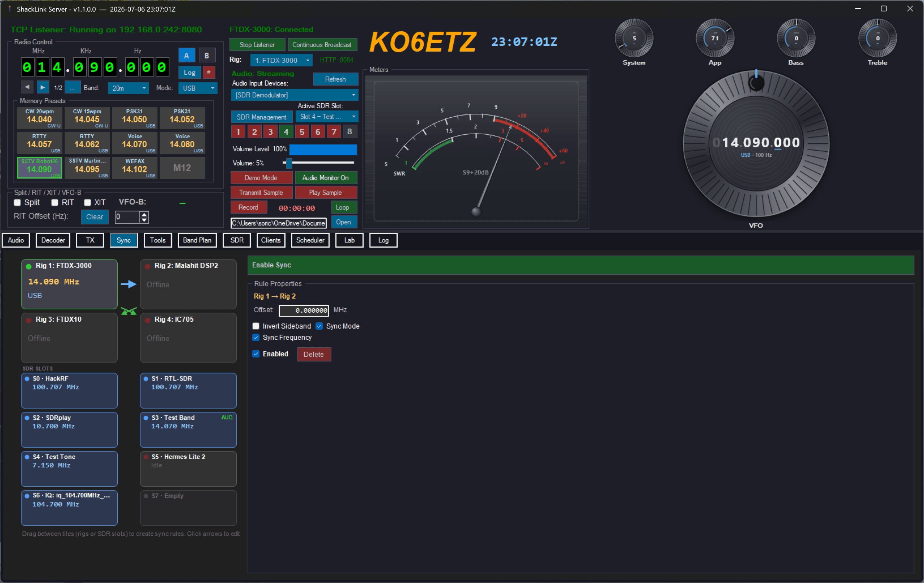Go to previous memory preset page arrow
Image resolution: width=924 pixels, height=583 pixels.
[x=27, y=87]
